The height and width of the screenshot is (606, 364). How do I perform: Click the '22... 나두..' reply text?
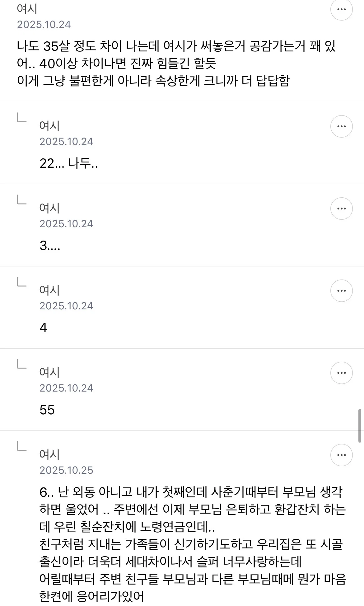click(x=69, y=163)
